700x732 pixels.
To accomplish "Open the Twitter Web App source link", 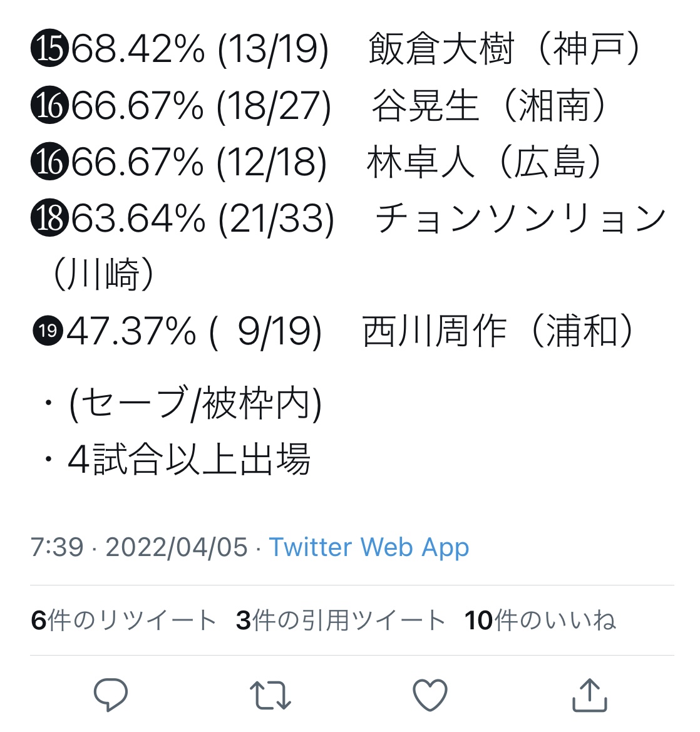I will (x=369, y=547).
